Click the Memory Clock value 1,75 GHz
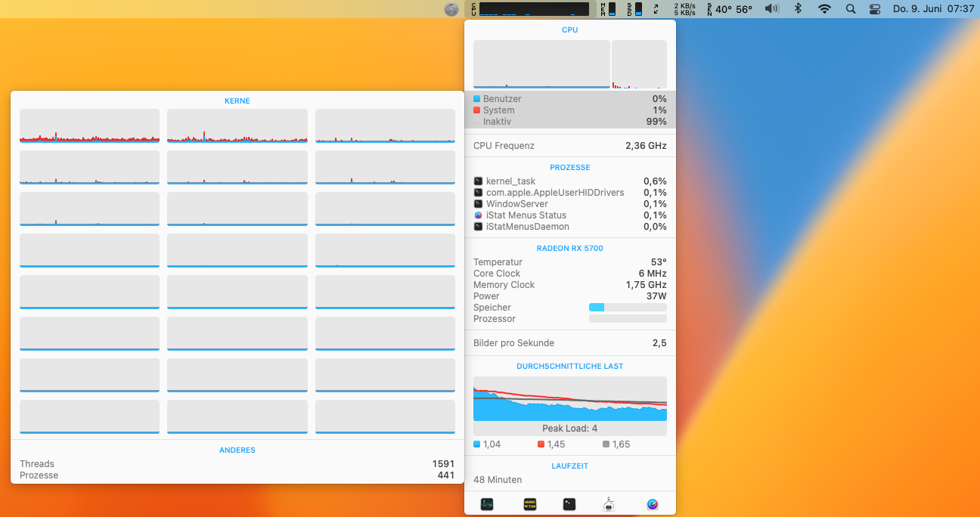Image resolution: width=980 pixels, height=517 pixels. [x=647, y=285]
